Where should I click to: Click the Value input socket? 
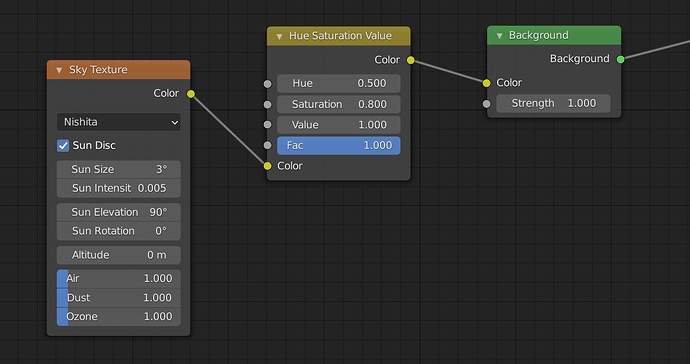[268, 125]
